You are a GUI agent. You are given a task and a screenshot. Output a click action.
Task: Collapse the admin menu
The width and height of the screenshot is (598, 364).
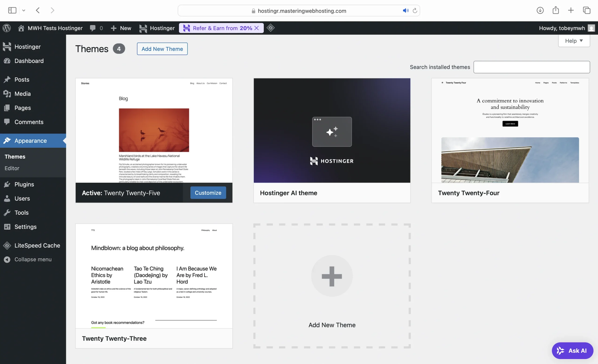pos(33,259)
